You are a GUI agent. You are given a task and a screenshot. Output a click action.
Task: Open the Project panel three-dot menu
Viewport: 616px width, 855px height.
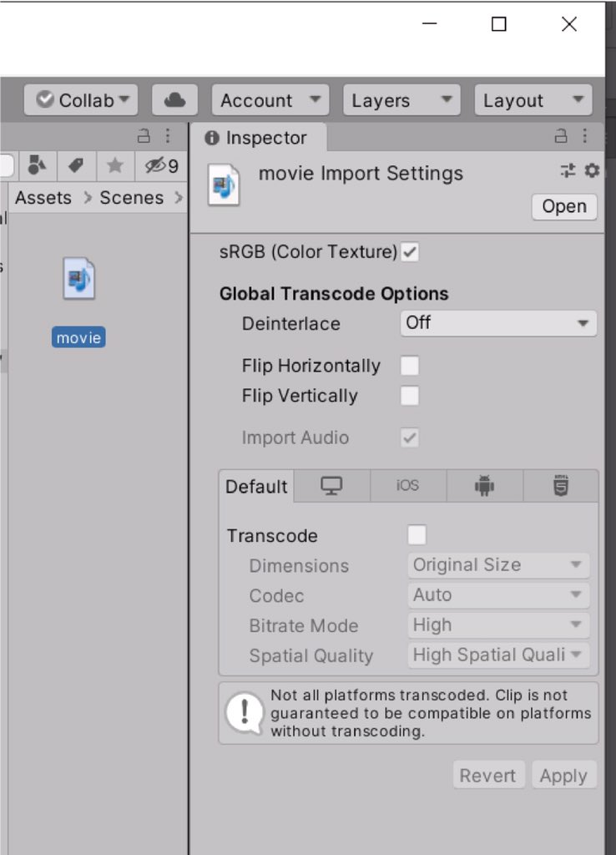pos(168,135)
